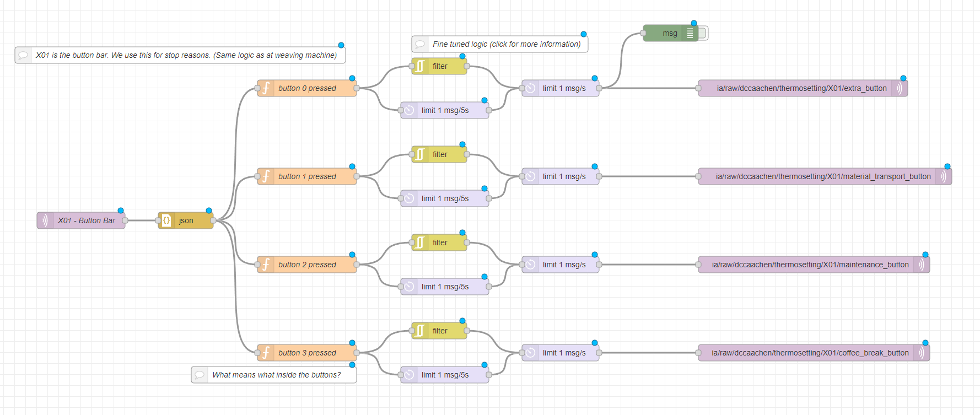Click the MQTT icon on extra_button output node

pos(899,88)
